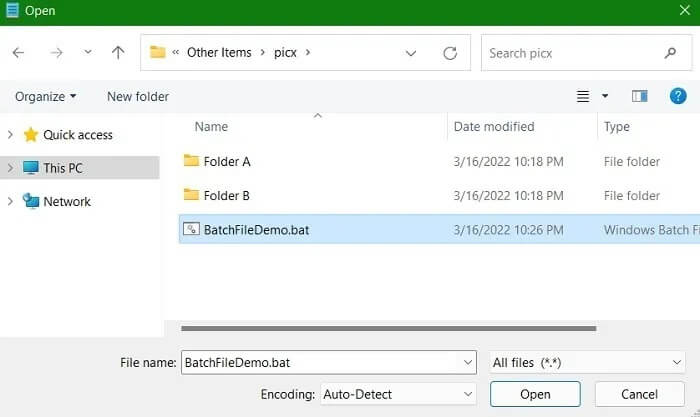Click the search magnifier icon
The image size is (700, 417).
(670, 53)
